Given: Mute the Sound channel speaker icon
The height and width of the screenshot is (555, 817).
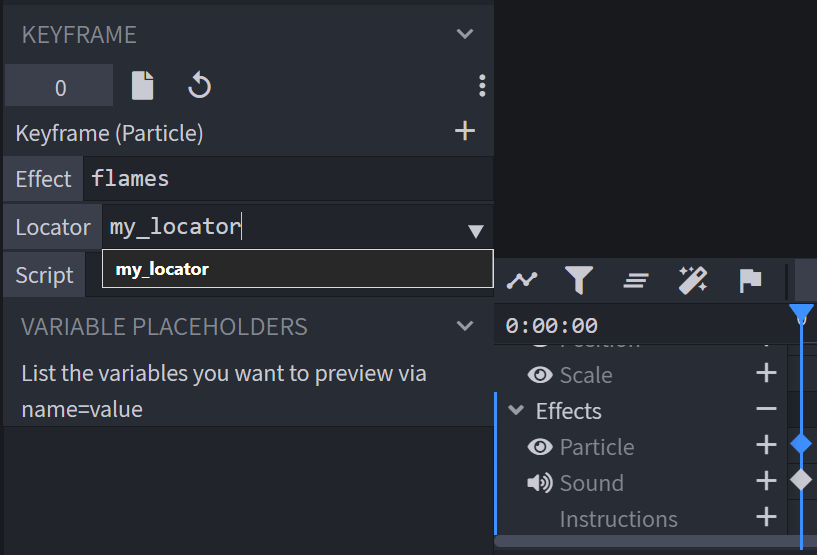Looking at the screenshot, I should pyautogui.click(x=540, y=483).
